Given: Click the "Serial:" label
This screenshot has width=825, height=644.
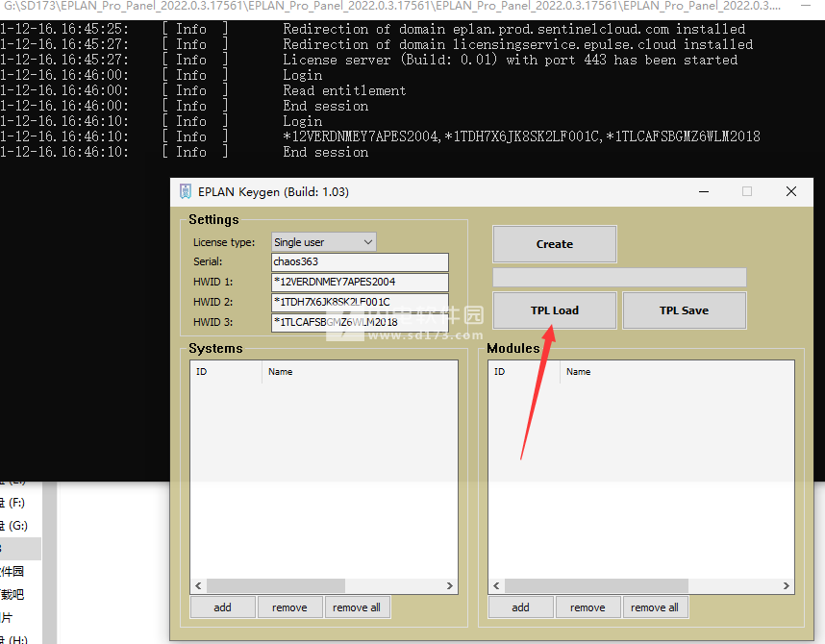Looking at the screenshot, I should click(x=208, y=261).
